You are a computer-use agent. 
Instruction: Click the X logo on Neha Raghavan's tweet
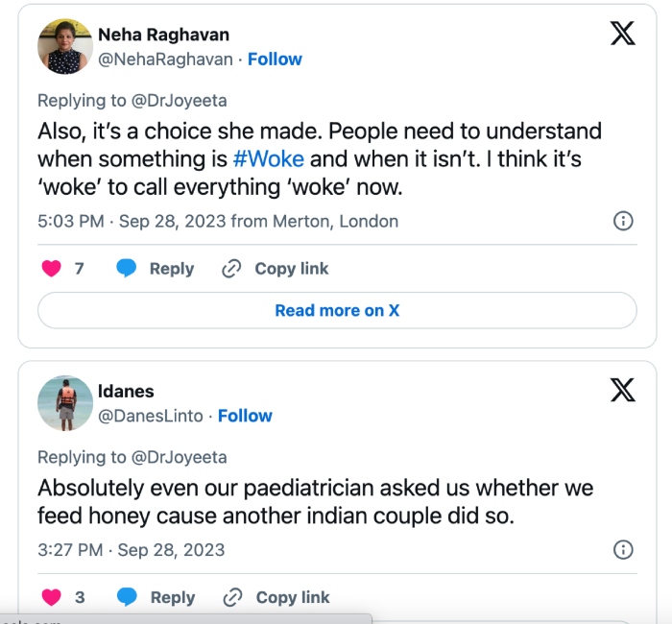pos(623,34)
